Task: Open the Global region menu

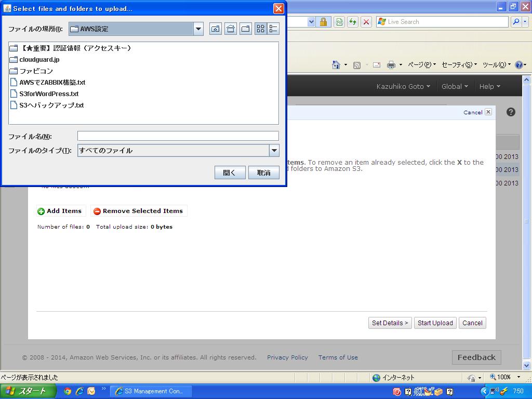Action: 455,87
